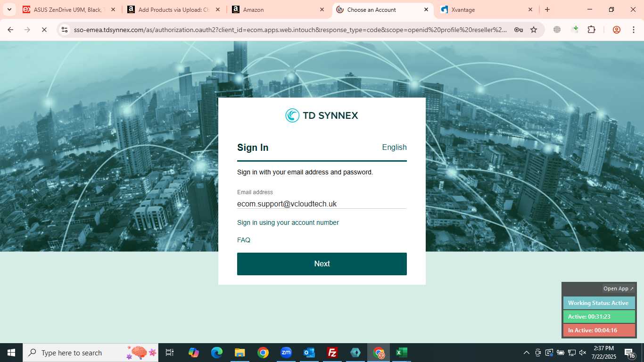644x362 pixels.
Task: Open Copilot from the taskbar
Action: tap(194, 353)
